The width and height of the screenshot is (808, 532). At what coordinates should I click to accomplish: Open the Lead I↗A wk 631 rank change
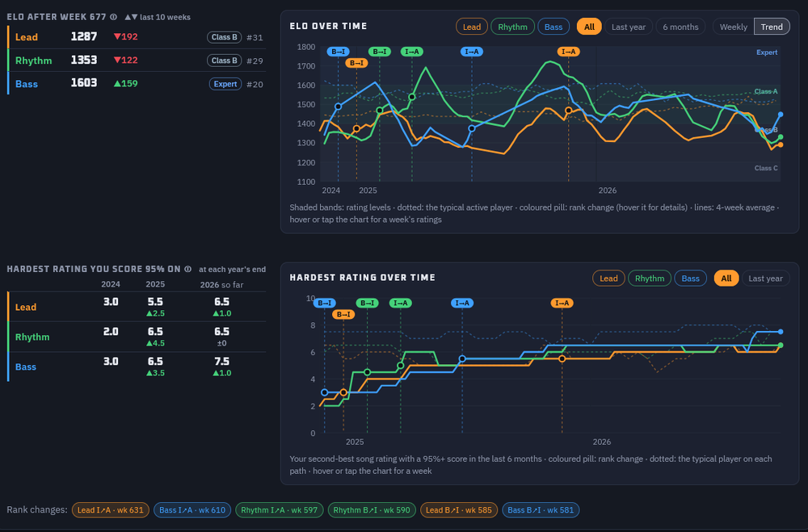point(110,510)
